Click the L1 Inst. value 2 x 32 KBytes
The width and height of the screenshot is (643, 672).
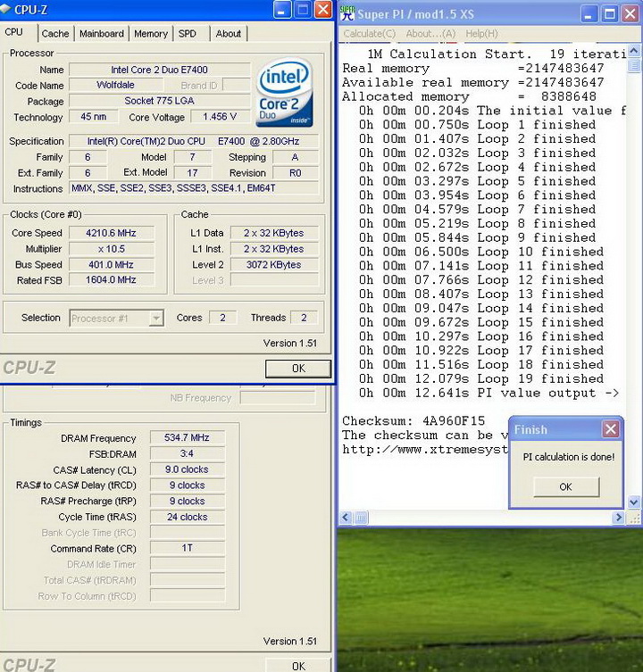click(273, 249)
